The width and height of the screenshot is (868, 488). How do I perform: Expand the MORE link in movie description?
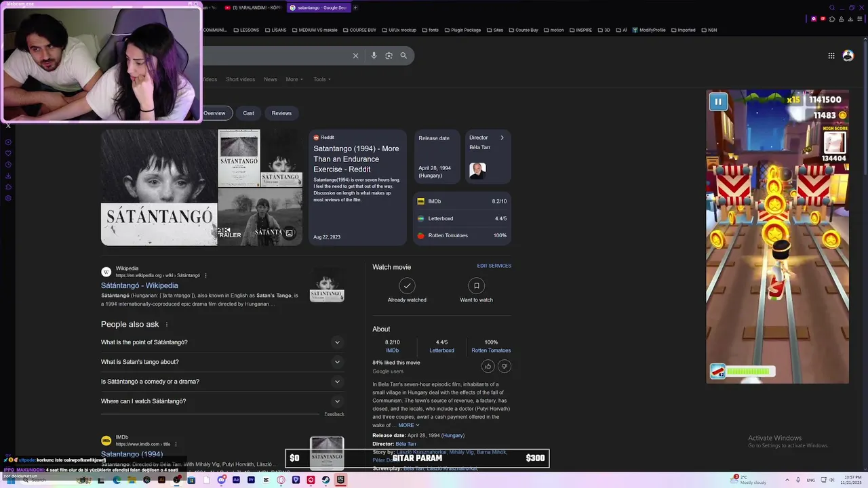(409, 425)
